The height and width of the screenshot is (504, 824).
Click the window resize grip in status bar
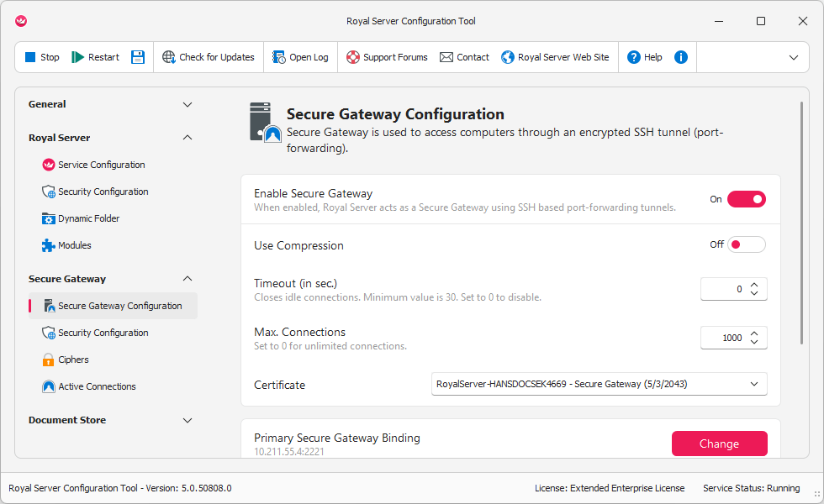tap(816, 494)
